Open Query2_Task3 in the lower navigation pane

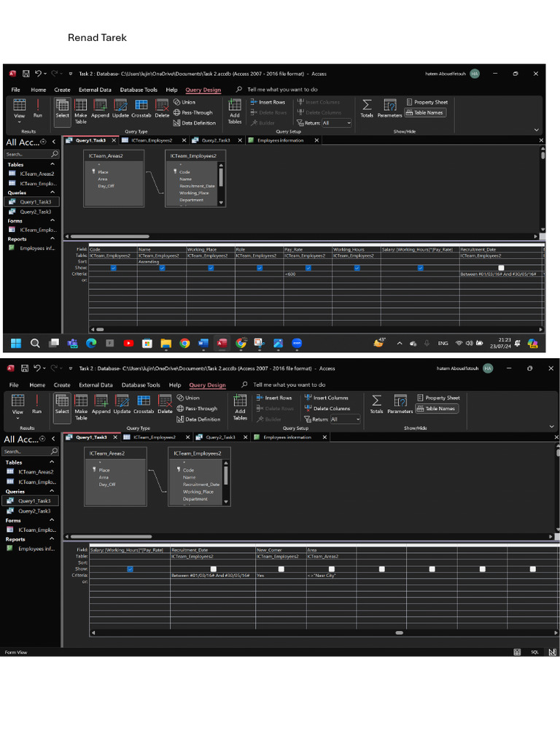tap(34, 511)
